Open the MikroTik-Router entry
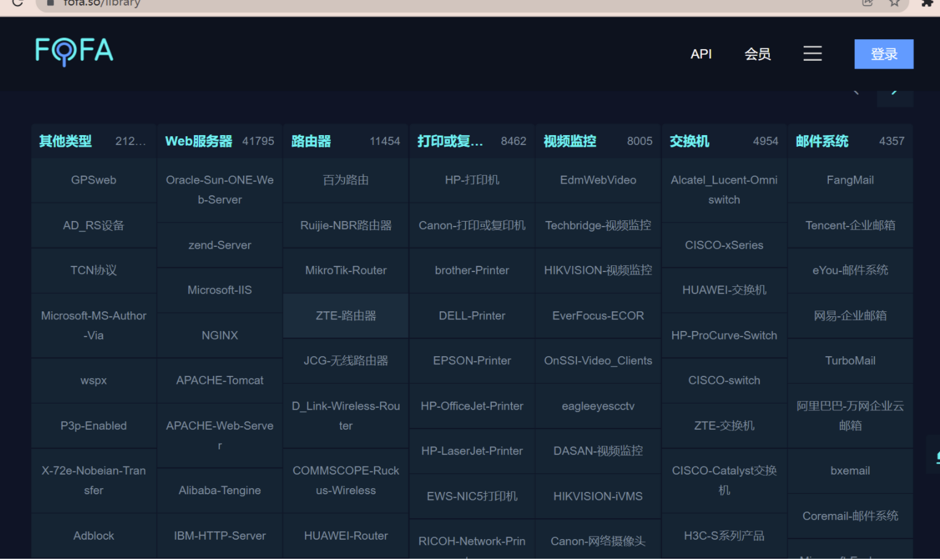The image size is (940, 560). point(346,271)
